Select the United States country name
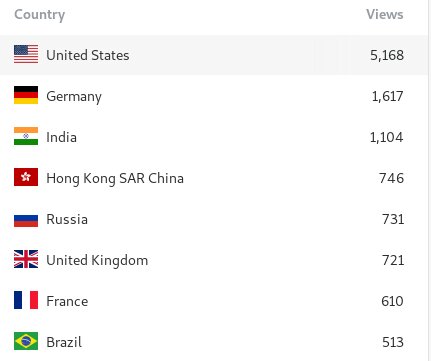Viewport: 431px width, 361px height. [x=88, y=55]
